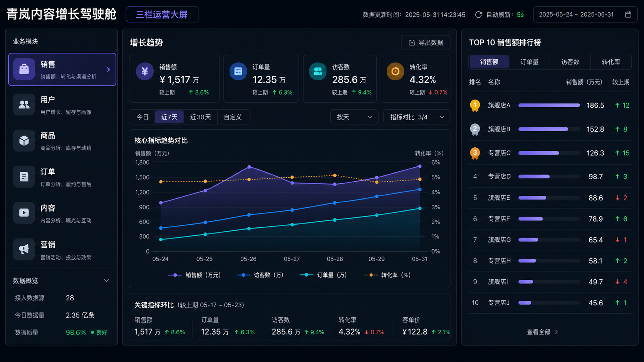Toggle 销售额 series in chart legend

click(x=195, y=275)
